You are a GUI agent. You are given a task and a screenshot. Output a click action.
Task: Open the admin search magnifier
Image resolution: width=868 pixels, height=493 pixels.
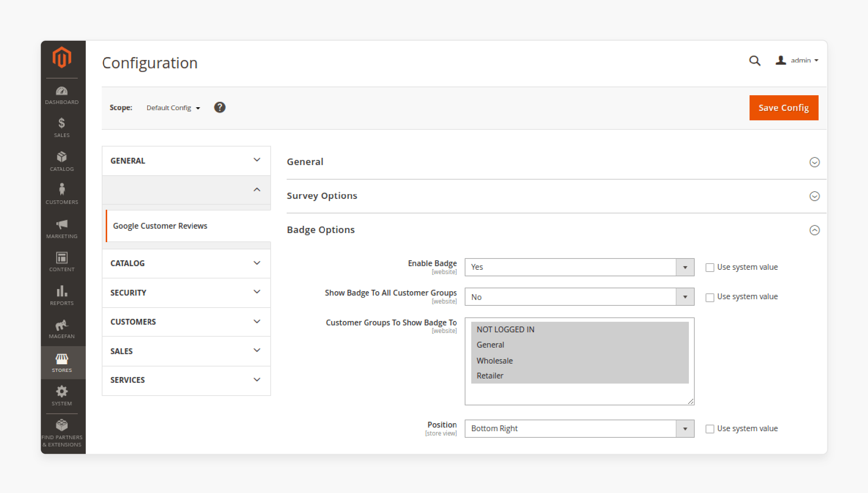[x=755, y=61]
